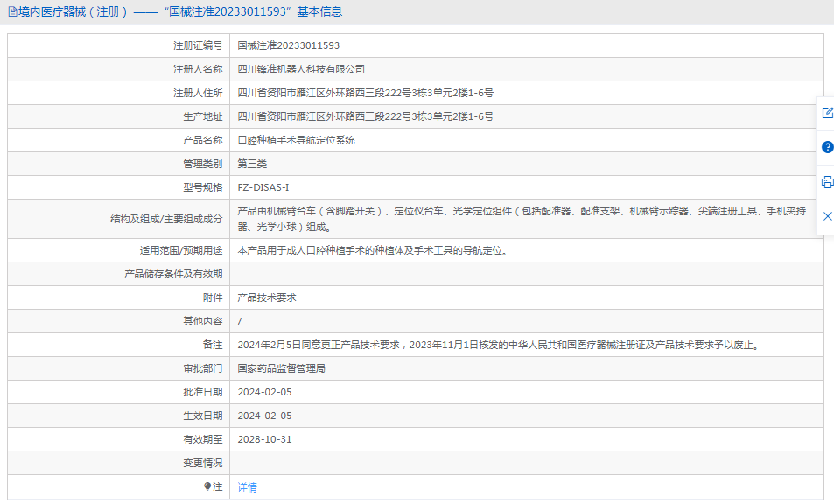Close the panel with the X icon

[828, 216]
